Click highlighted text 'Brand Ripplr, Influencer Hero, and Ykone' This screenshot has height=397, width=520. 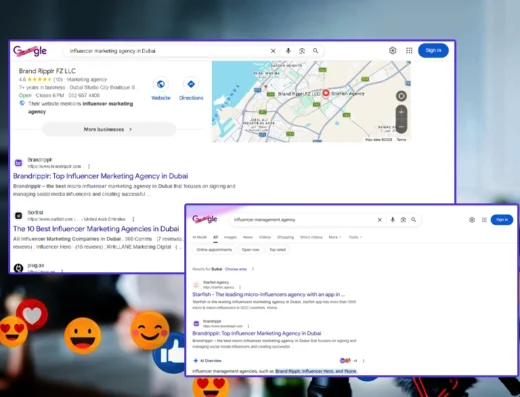click(x=316, y=371)
